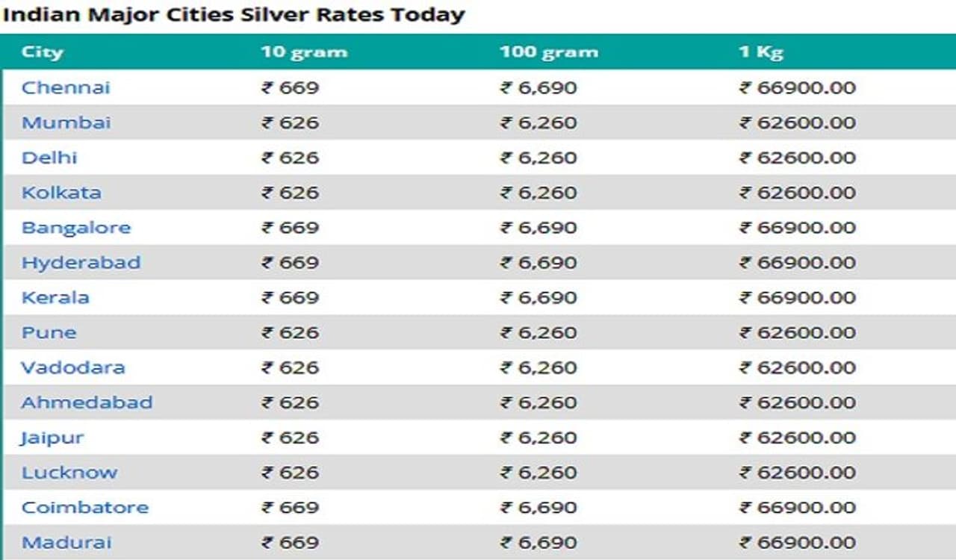Click the Mumbai city link
Viewport: 956px width, 560px height.
coord(66,122)
